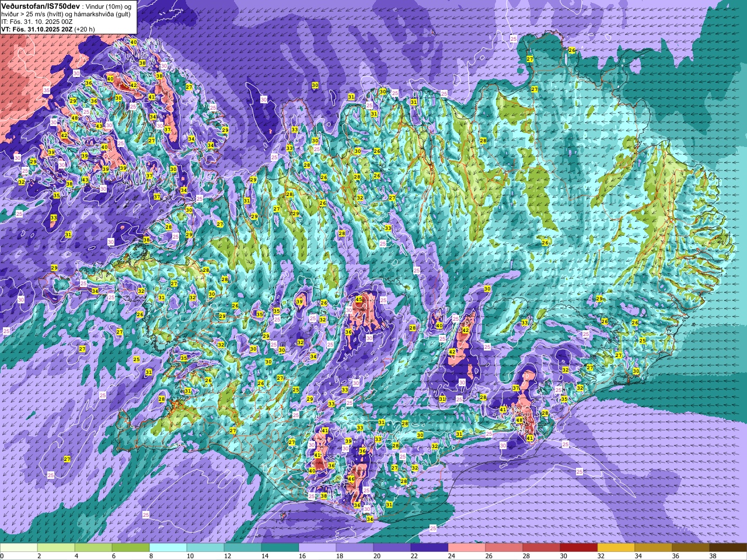Select the 32–34 m/s yellow-gold swatch
The width and height of the screenshot is (747, 560).
click(x=616, y=548)
